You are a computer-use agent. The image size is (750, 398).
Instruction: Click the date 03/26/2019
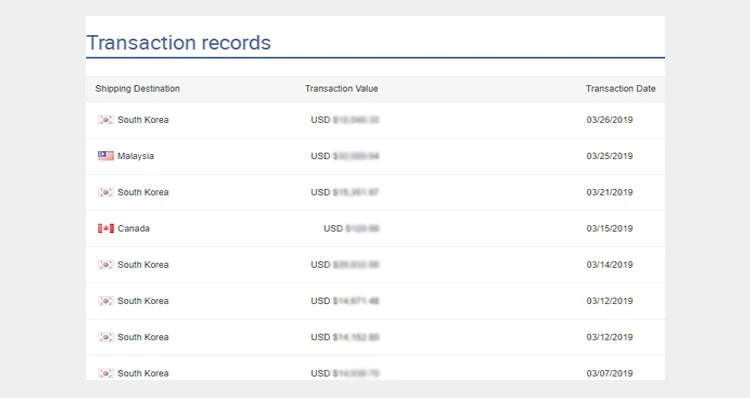(609, 120)
